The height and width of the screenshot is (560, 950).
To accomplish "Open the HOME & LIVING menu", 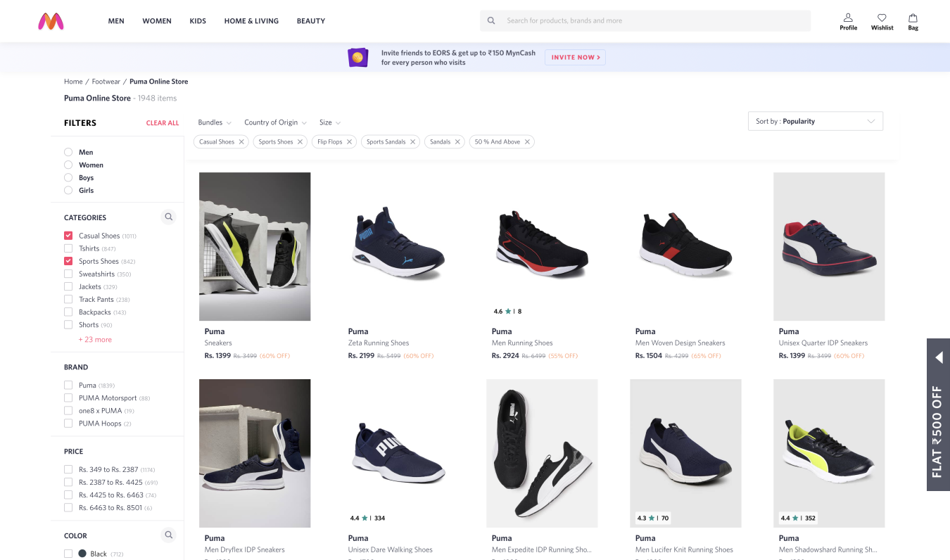I will click(251, 21).
